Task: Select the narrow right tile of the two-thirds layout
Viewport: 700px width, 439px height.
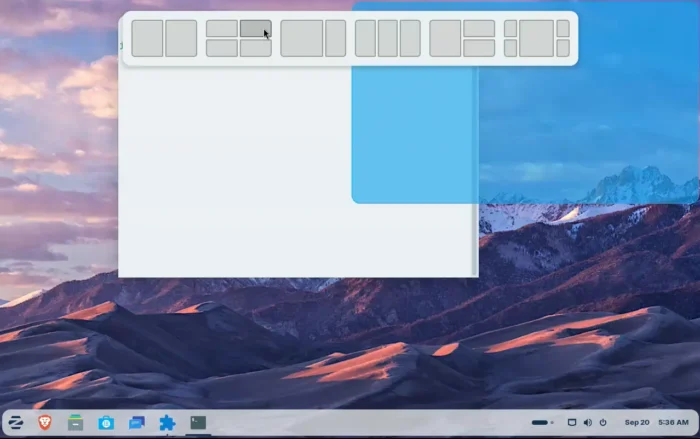Action: click(336, 38)
